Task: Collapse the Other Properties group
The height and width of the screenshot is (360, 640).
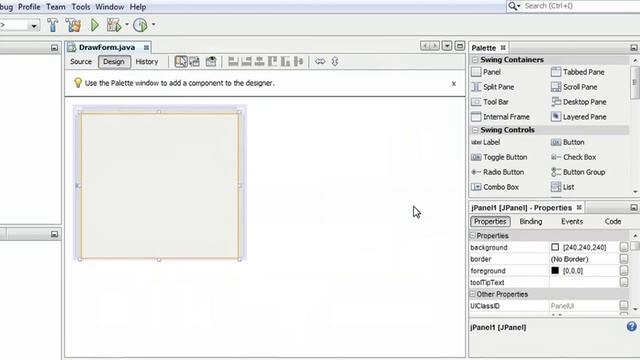Action: tap(473, 294)
